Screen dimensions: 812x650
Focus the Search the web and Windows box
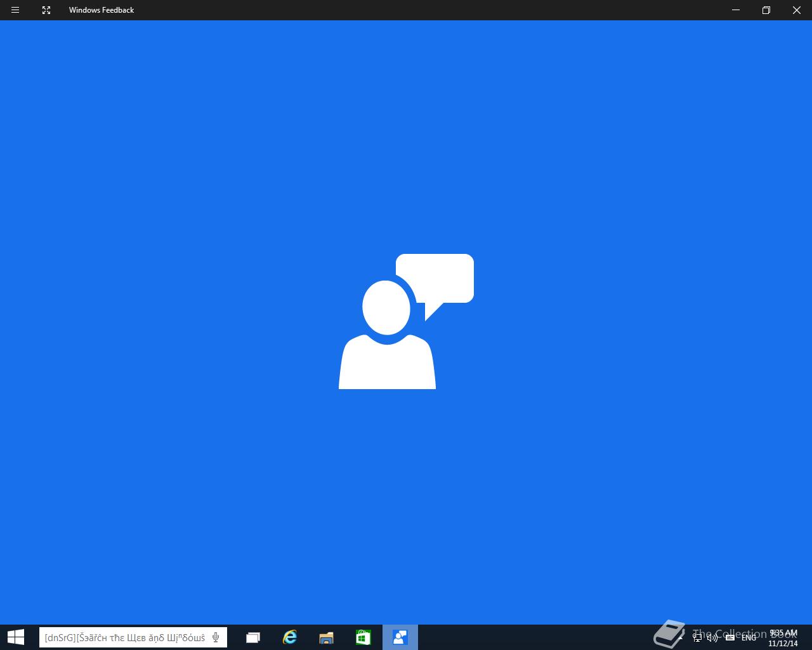(x=133, y=637)
